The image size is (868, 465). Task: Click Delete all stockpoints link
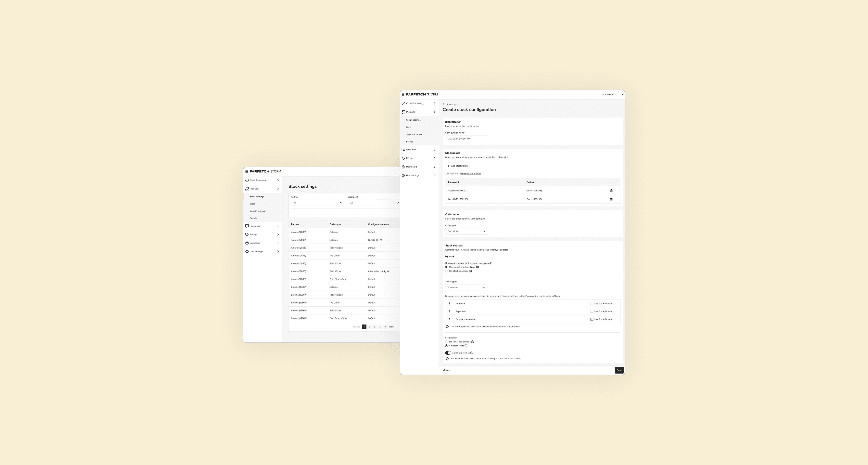pyautogui.click(x=470, y=174)
